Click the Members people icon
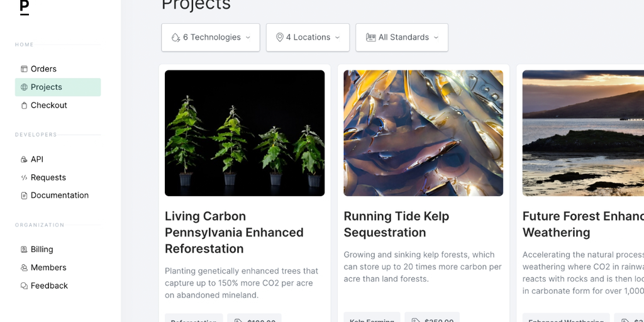The image size is (644, 322). pyautogui.click(x=24, y=268)
